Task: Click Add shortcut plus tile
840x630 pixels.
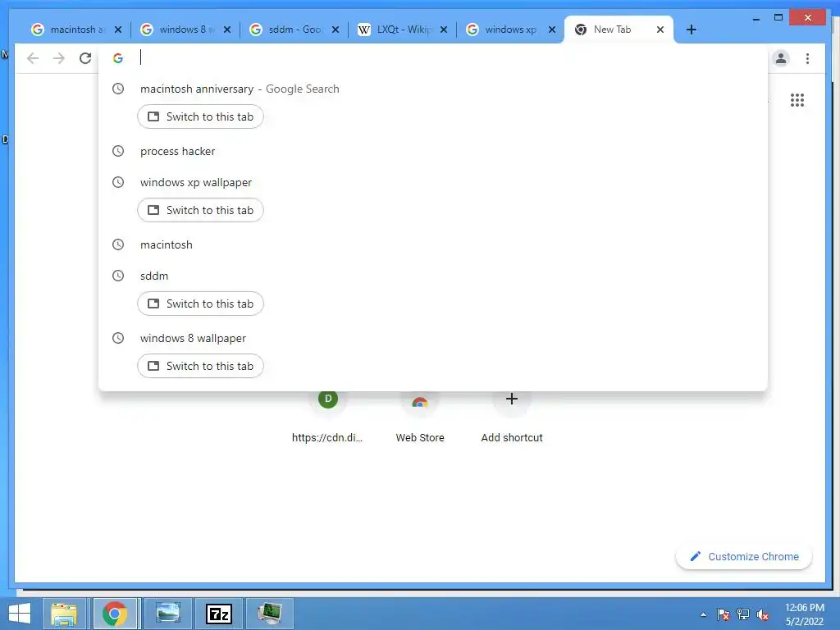Action: pyautogui.click(x=512, y=417)
